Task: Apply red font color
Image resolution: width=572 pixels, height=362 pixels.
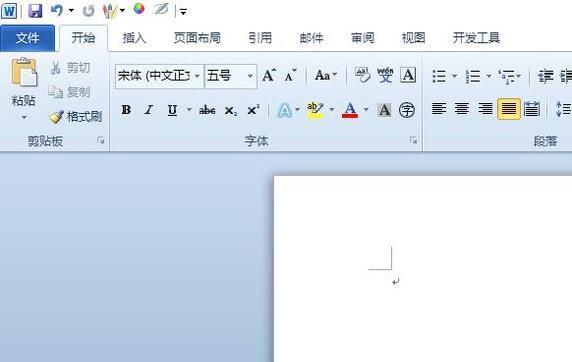Action: click(x=350, y=110)
